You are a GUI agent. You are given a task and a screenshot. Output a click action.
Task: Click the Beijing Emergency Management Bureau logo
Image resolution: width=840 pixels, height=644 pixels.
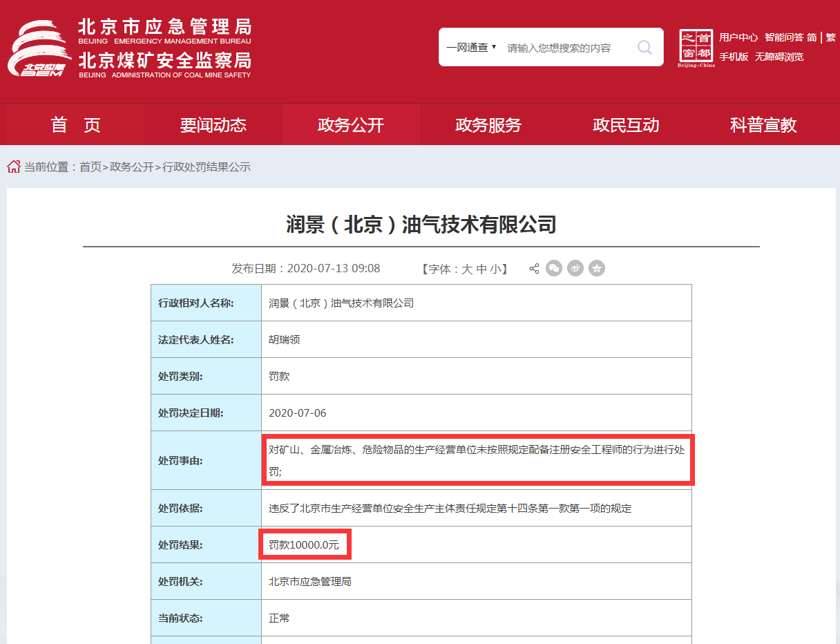pos(39,48)
